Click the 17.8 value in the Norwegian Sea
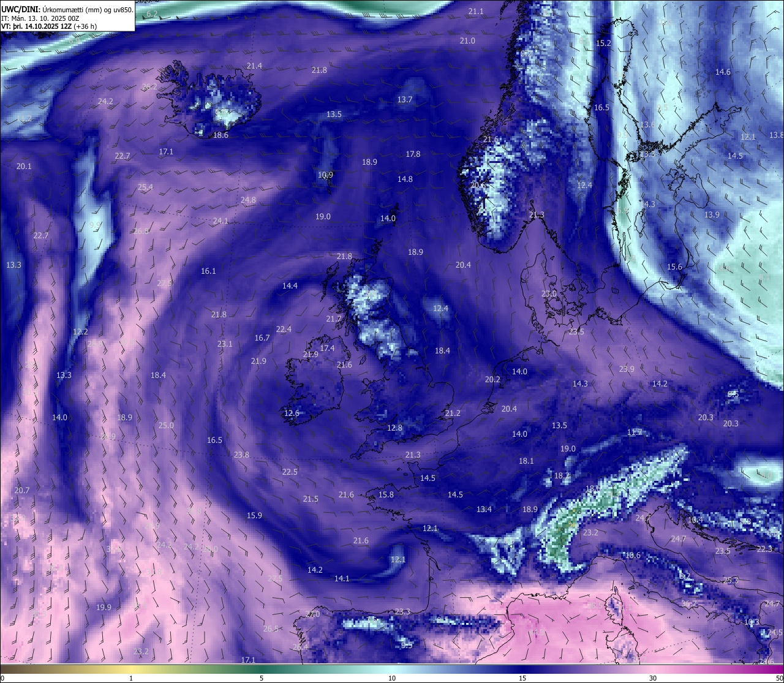The image size is (784, 683). pyautogui.click(x=413, y=154)
